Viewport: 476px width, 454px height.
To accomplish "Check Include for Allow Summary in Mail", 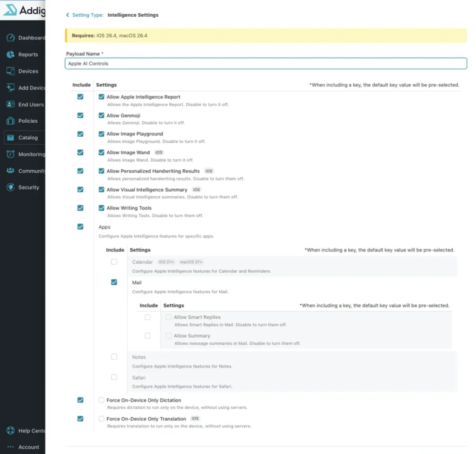I will tap(147, 336).
